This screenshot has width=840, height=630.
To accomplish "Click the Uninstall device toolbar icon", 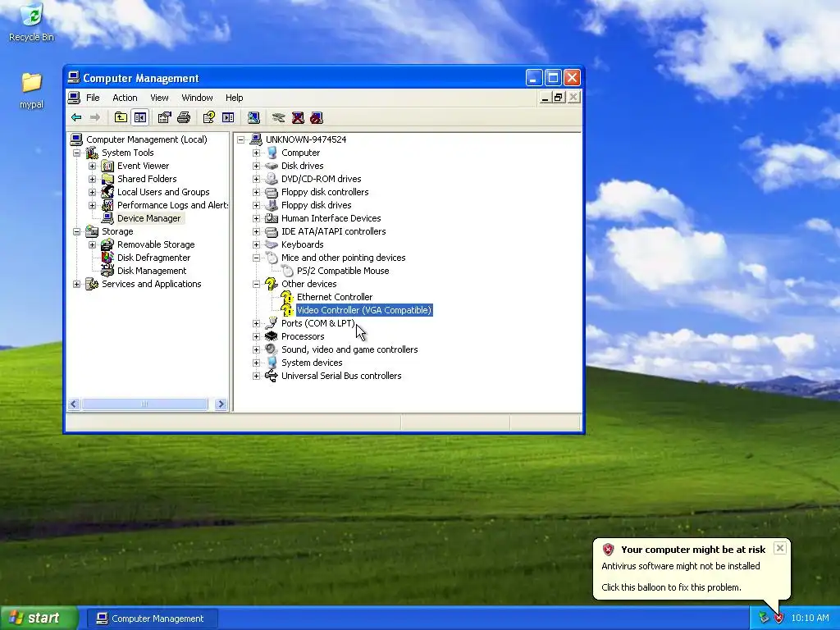I will coord(298,117).
